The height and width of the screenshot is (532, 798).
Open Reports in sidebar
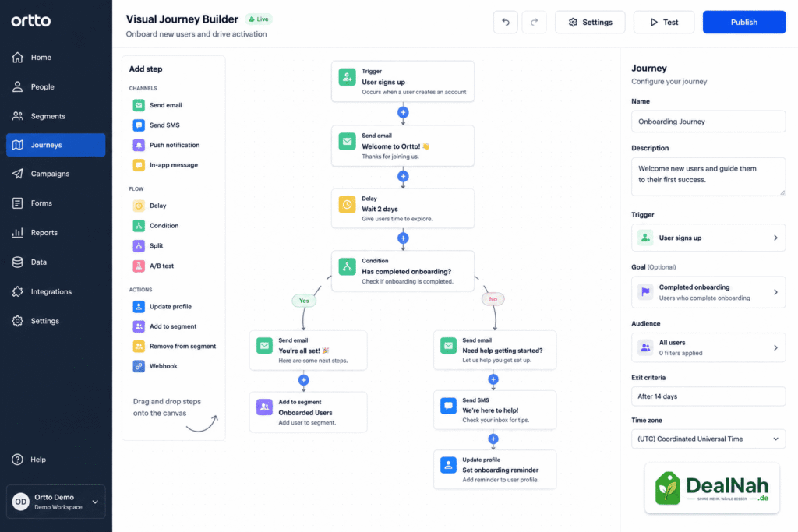(55, 232)
